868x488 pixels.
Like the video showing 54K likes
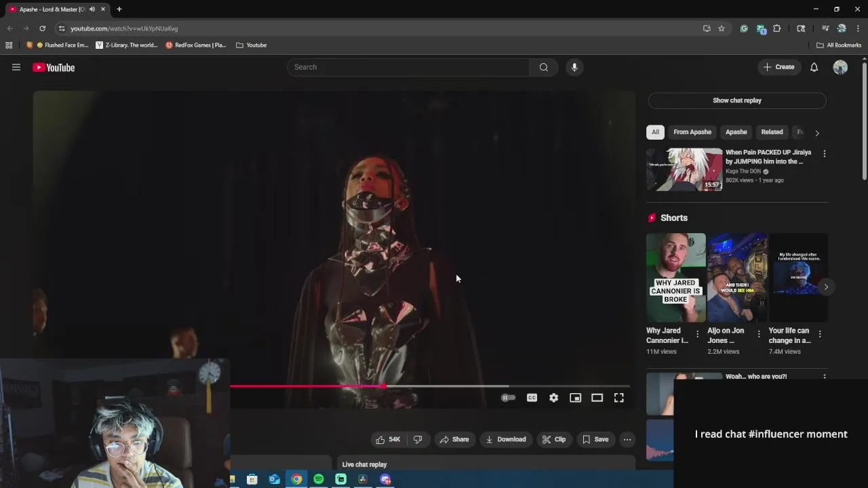pyautogui.click(x=388, y=439)
